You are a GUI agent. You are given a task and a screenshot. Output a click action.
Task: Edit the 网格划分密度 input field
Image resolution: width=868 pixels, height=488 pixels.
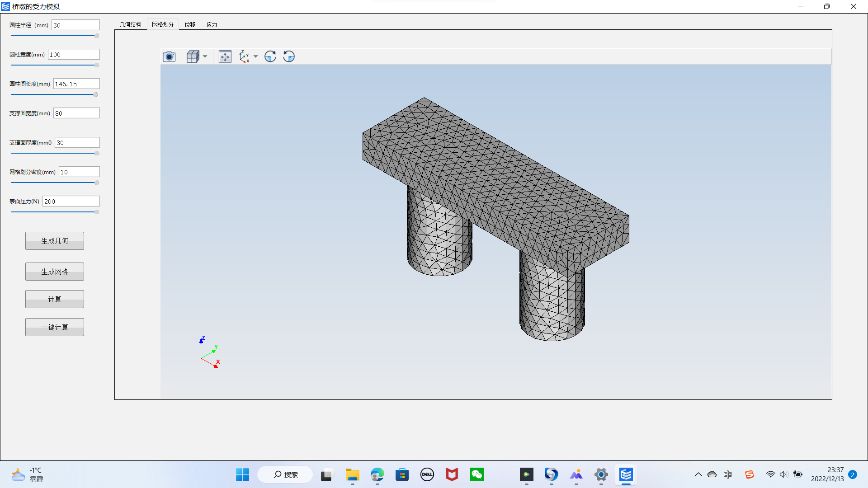[79, 172]
